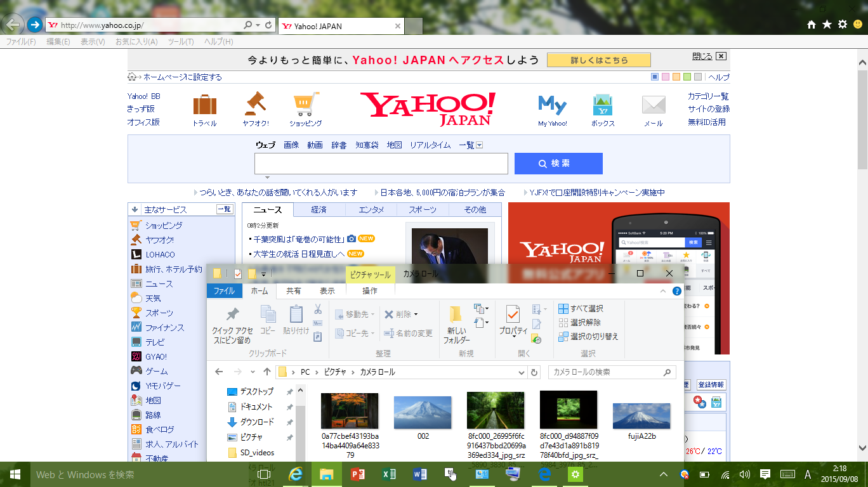Click Explorer's up-one-level arrow
This screenshot has width=868, height=487.
point(267,372)
